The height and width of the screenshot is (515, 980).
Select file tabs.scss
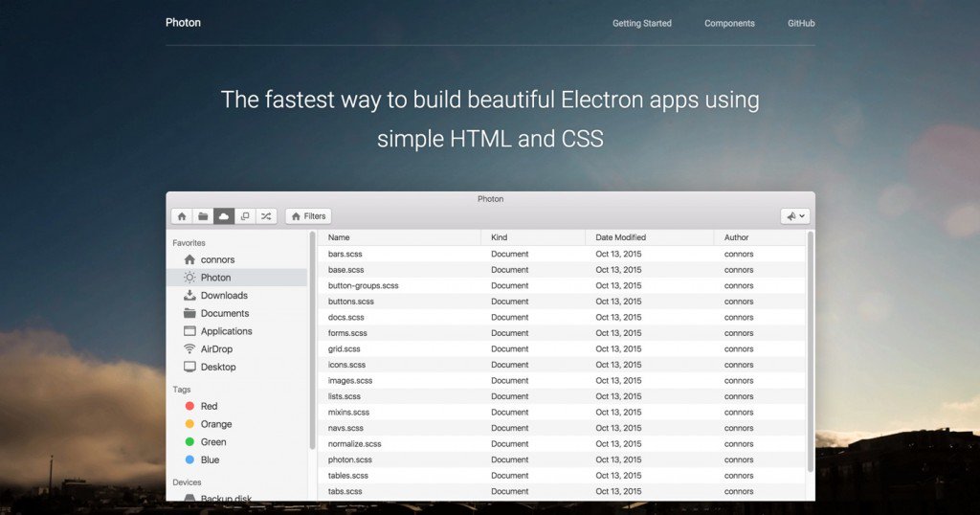(x=562, y=491)
